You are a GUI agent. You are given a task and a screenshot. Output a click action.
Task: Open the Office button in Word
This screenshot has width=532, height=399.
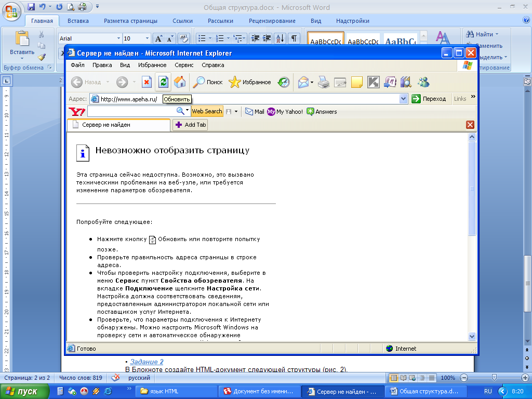[11, 11]
